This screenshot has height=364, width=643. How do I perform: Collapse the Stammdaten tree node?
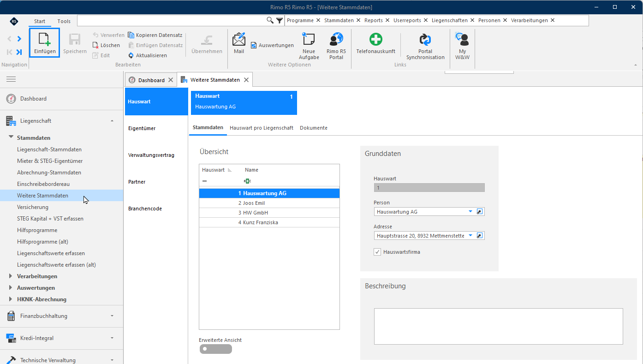coord(11,137)
